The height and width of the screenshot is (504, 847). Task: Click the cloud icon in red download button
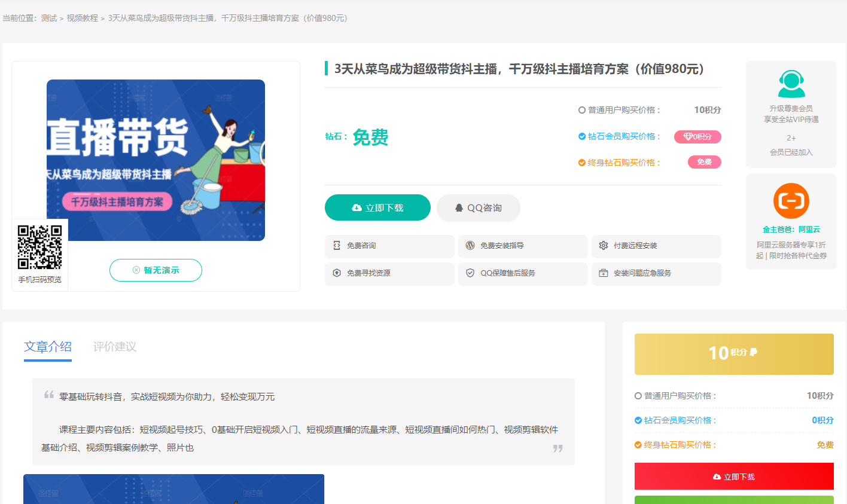[x=717, y=476]
